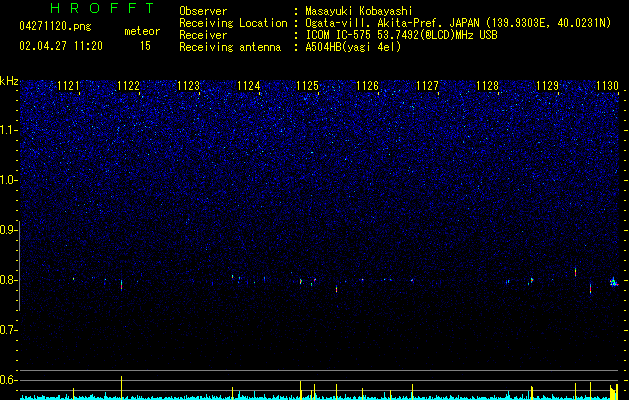Click the Observer label
The image size is (629, 400).
pyautogui.click(x=203, y=11)
